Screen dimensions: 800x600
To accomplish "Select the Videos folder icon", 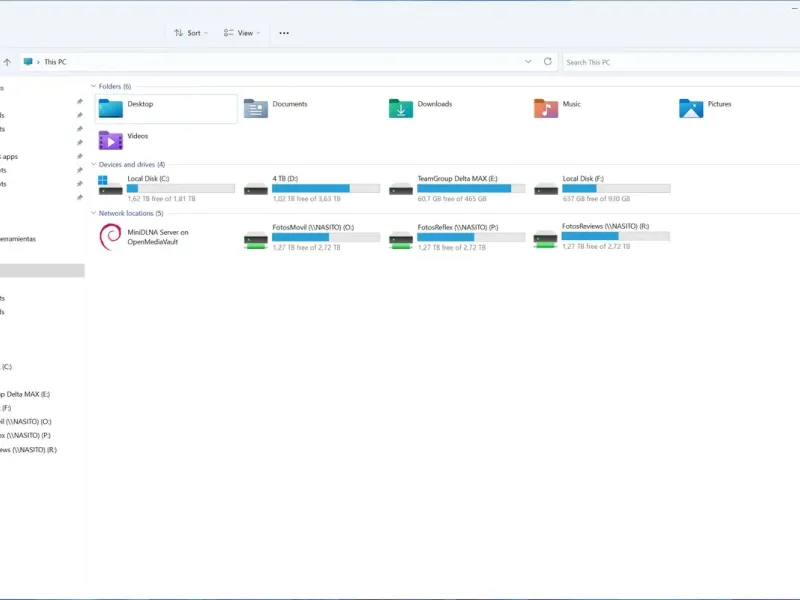I will [111, 140].
